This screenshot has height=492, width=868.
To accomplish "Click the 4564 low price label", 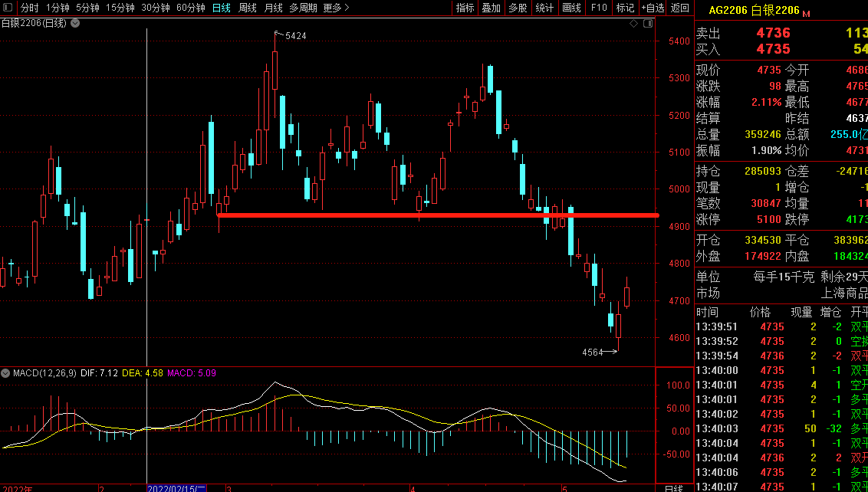I will (x=592, y=352).
